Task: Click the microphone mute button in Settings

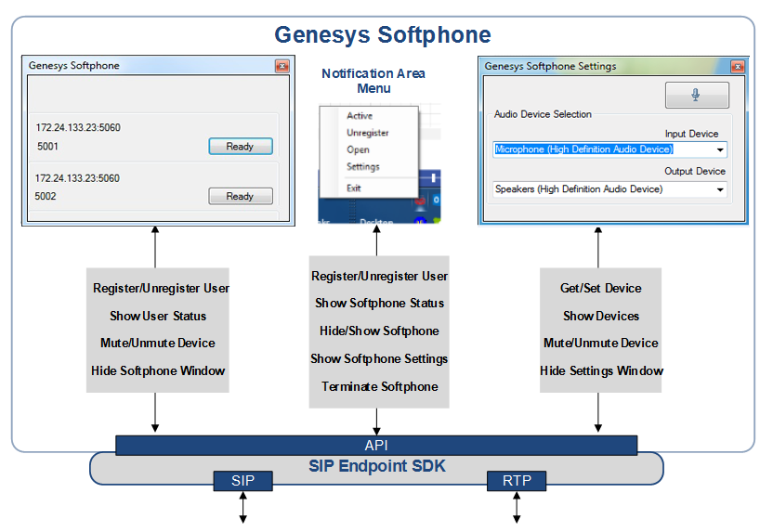Action: (x=696, y=96)
